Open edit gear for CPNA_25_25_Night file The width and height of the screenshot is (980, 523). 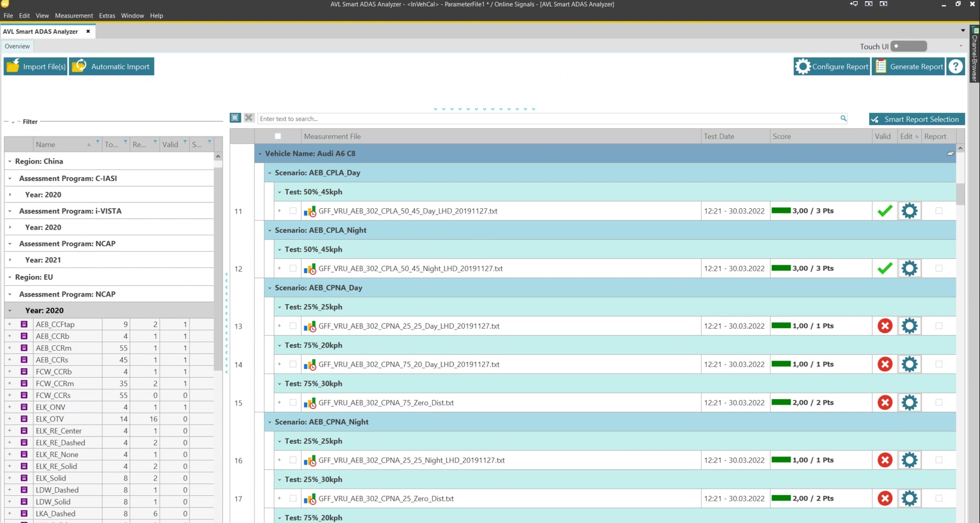pos(909,460)
